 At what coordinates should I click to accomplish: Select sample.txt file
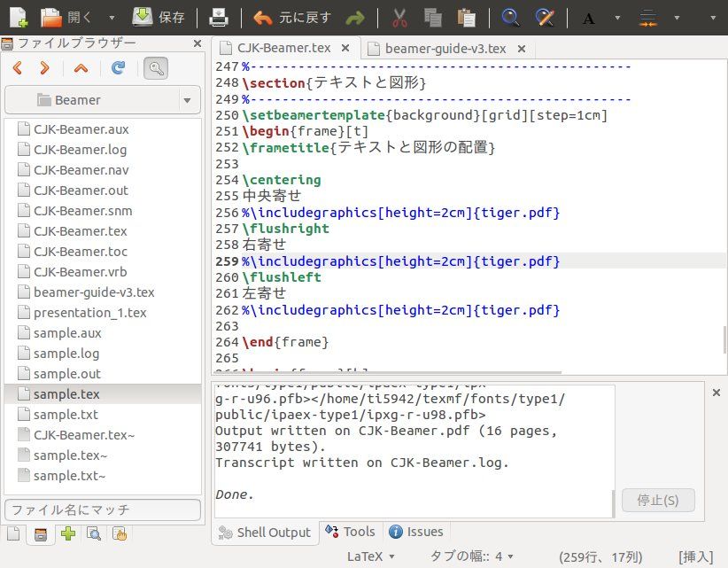click(103, 415)
